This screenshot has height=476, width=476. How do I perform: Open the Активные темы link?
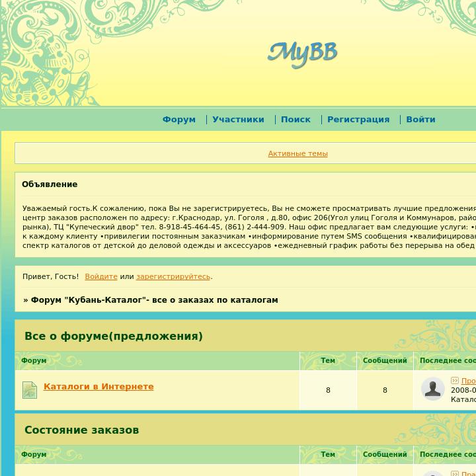[x=297, y=153]
